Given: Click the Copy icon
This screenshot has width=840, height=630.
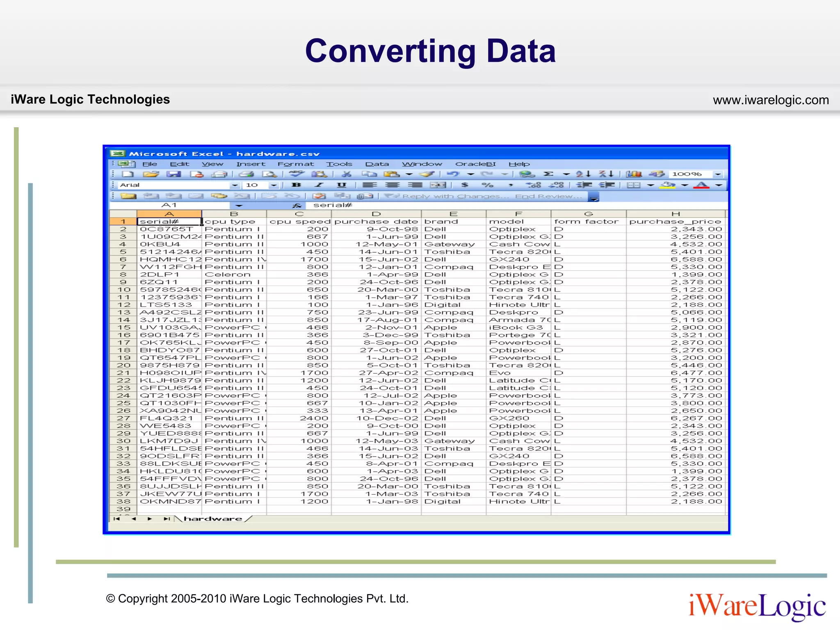Looking at the screenshot, I should [369, 174].
